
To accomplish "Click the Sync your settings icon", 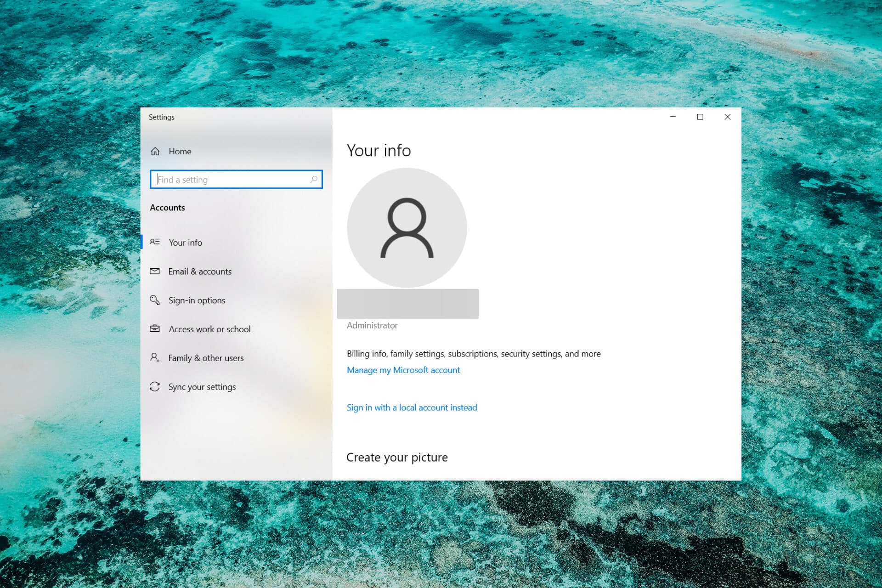I will click(154, 386).
